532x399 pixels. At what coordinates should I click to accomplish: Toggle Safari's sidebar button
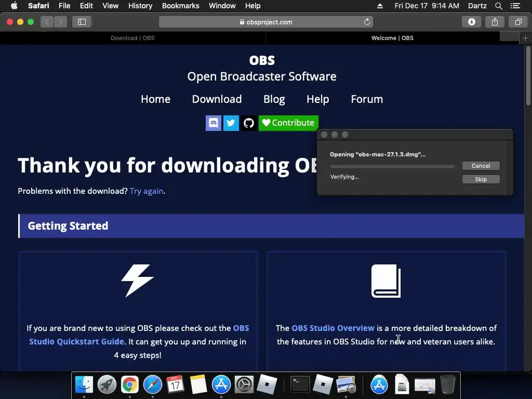tap(82, 22)
